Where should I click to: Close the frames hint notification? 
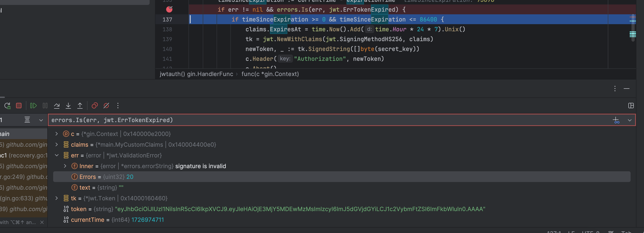tap(42, 222)
